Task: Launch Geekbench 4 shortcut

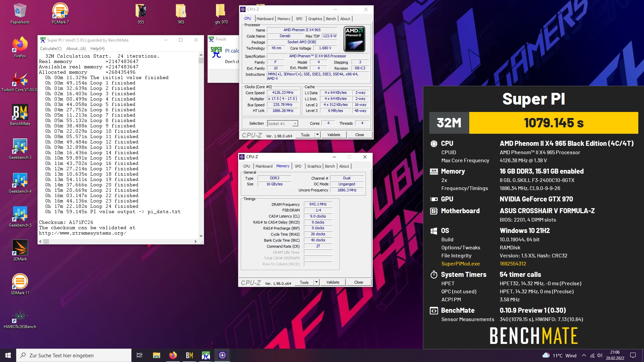Action: pyautogui.click(x=20, y=183)
